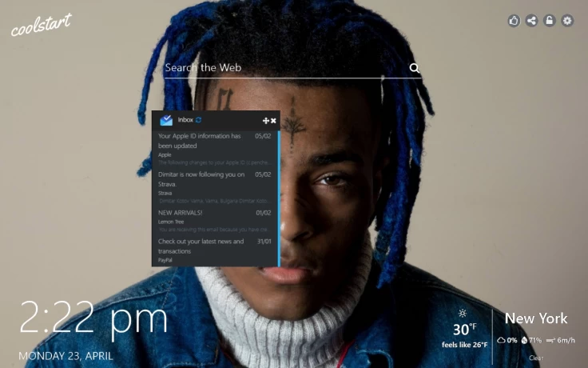Open the Apple ID information updated email
588x368 pixels.
[x=215, y=149]
